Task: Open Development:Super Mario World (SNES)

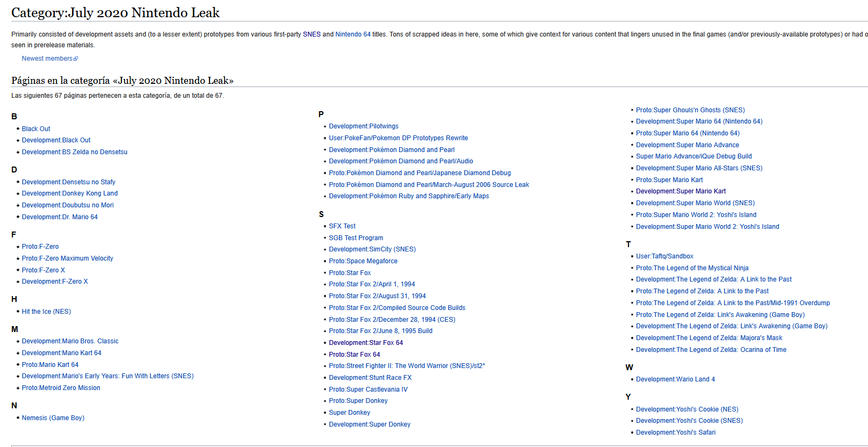Action: pyautogui.click(x=696, y=203)
